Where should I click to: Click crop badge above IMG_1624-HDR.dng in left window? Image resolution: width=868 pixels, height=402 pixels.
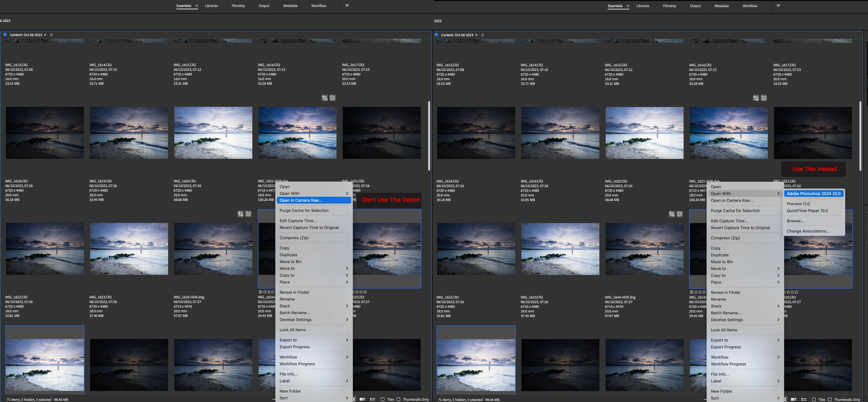click(x=240, y=214)
